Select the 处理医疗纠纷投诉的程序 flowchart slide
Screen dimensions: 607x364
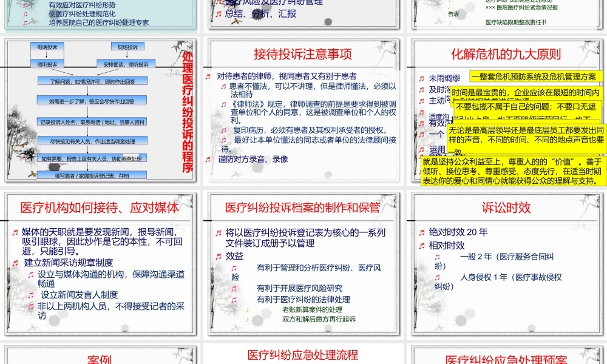click(101, 110)
